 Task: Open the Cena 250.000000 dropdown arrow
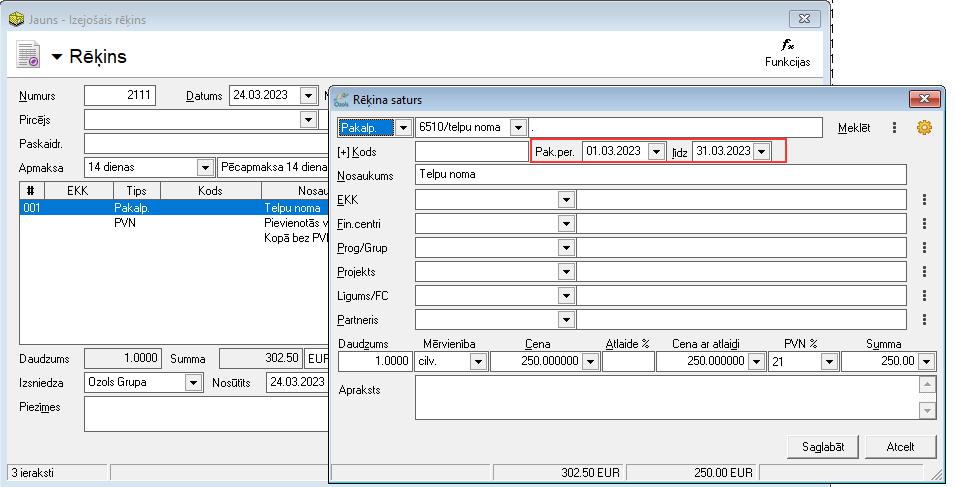coord(590,362)
